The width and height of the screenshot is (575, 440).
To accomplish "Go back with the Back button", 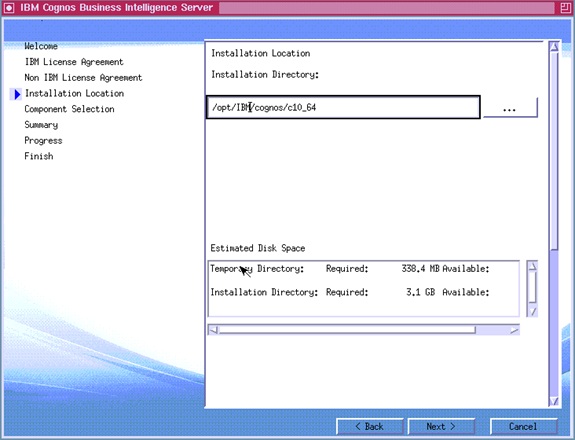I will pyautogui.click(x=369, y=427).
